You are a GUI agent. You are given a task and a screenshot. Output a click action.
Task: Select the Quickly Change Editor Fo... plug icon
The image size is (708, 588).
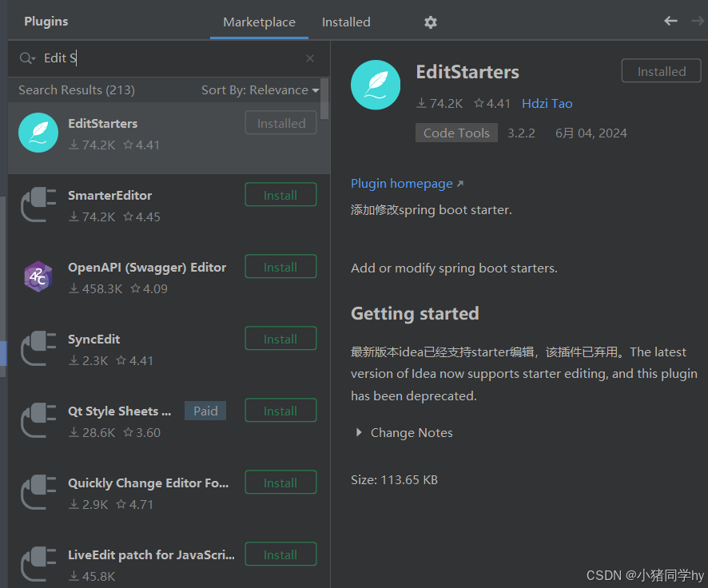coord(38,492)
